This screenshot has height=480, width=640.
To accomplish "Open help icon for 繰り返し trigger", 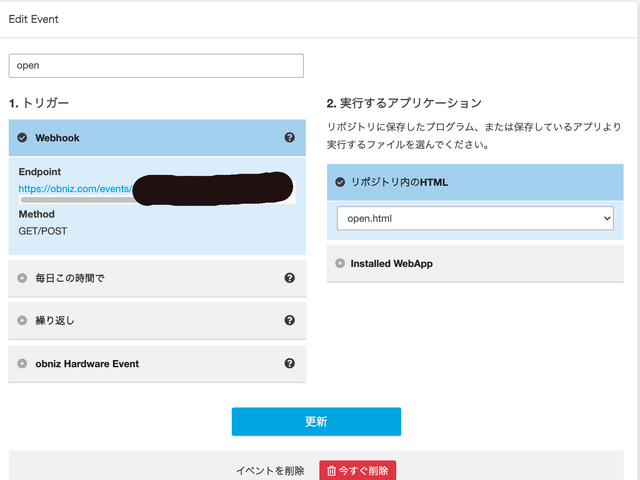I will coord(289,320).
